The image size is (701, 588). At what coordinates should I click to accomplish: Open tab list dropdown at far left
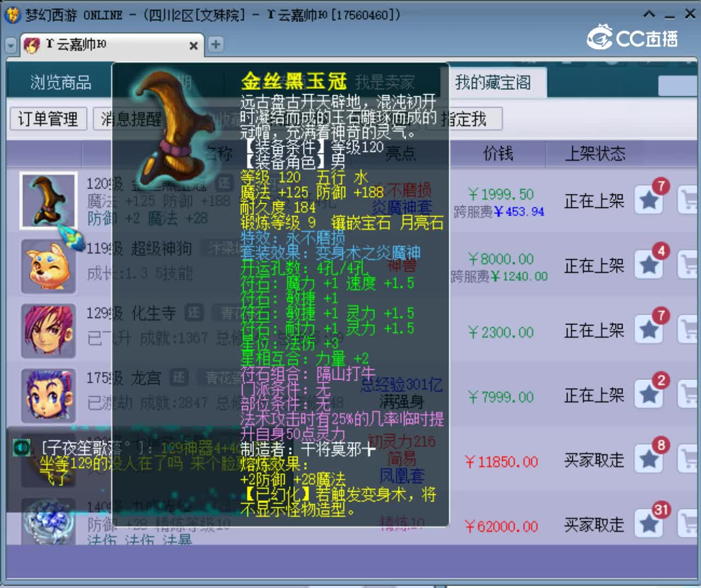(11, 45)
